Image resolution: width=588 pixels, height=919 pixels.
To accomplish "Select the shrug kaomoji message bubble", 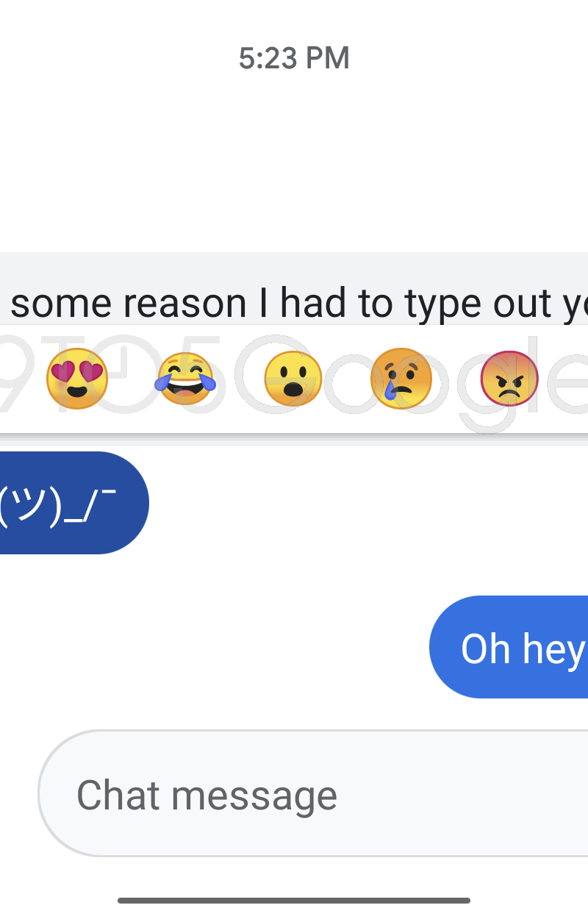I will pyautogui.click(x=66, y=503).
